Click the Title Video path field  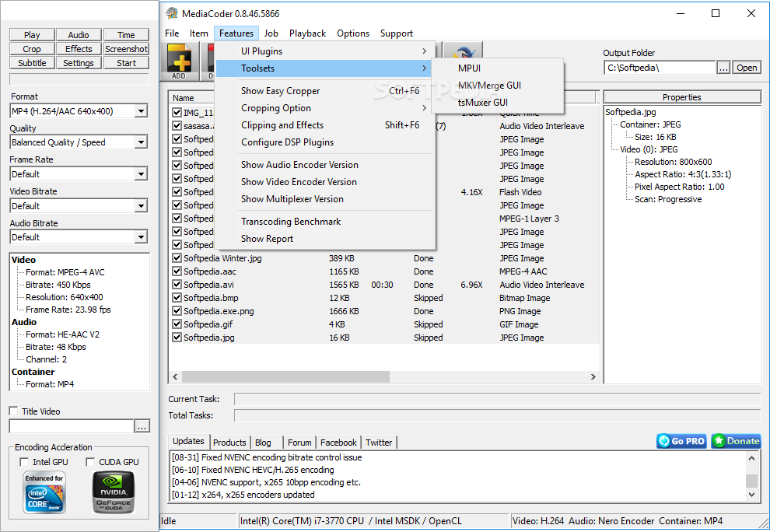pos(72,426)
